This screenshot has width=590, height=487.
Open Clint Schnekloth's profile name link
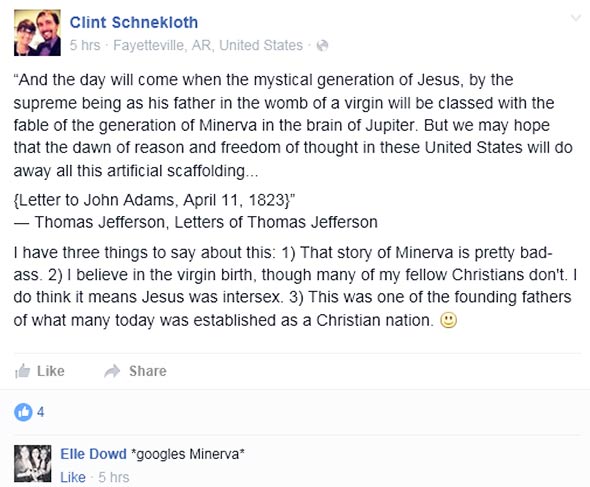pyautogui.click(x=134, y=22)
